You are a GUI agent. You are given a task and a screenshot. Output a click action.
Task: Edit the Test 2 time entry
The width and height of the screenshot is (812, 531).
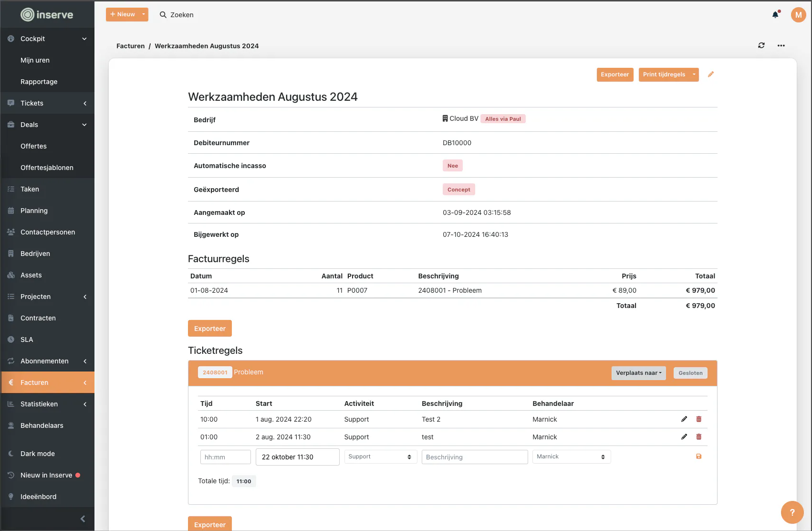click(x=684, y=419)
